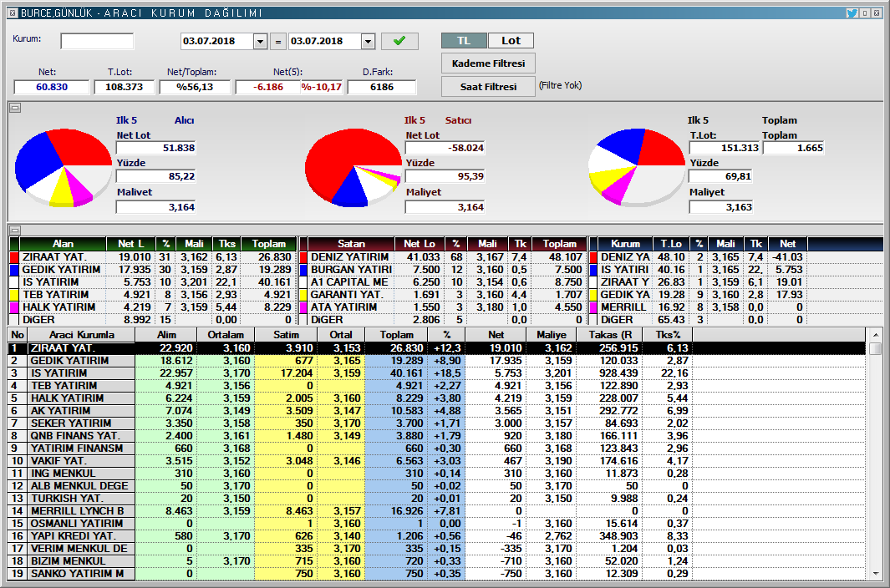This screenshot has width=890, height=588.
Task: Open Kademe Filtresi
Action: click(x=488, y=63)
